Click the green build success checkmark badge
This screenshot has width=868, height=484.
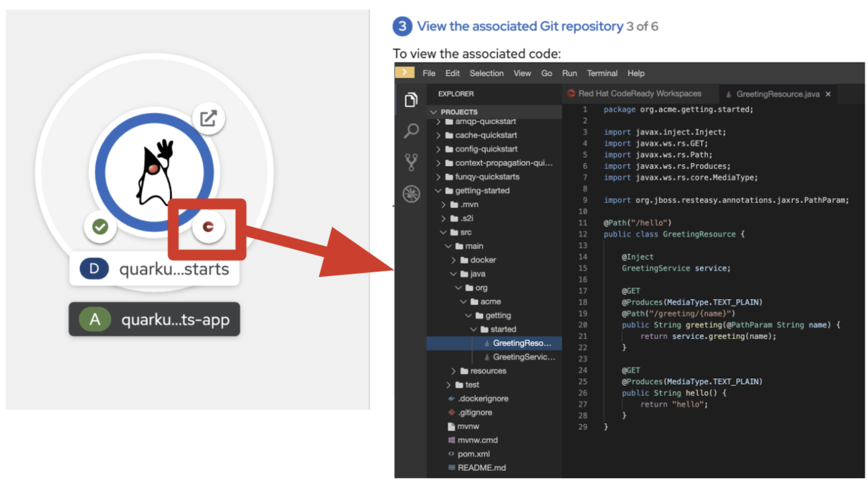pyautogui.click(x=100, y=227)
